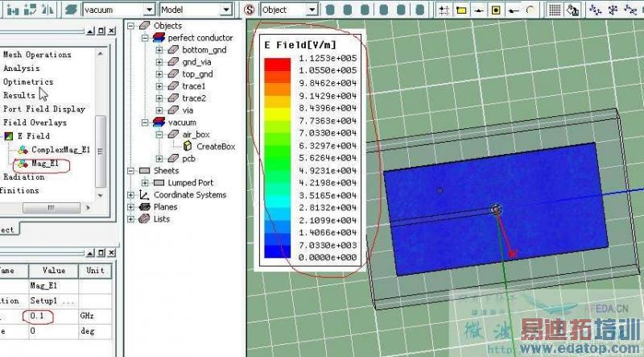Click the paint bucket ruler icon
This screenshot has height=357, width=644.
tap(572, 10)
